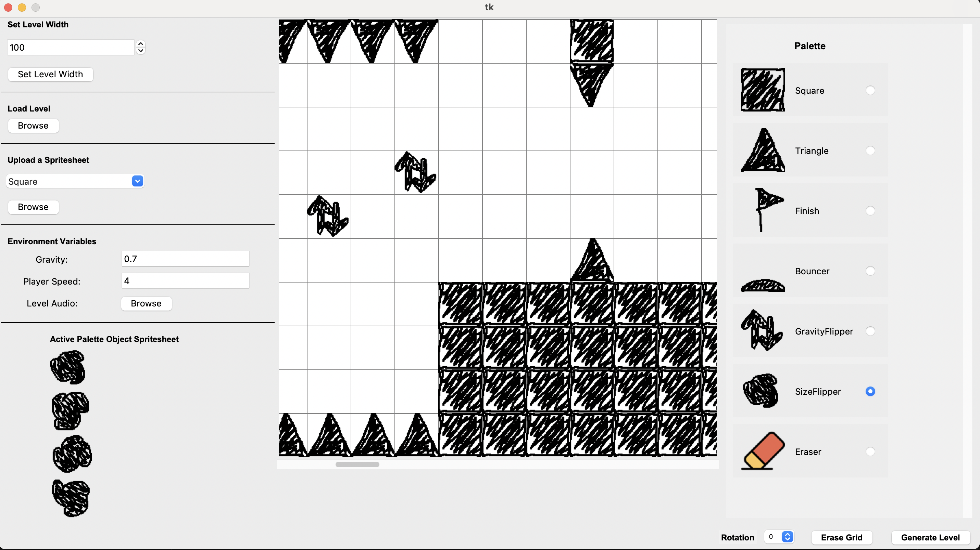
Task: Click the Erase Grid button
Action: click(842, 537)
